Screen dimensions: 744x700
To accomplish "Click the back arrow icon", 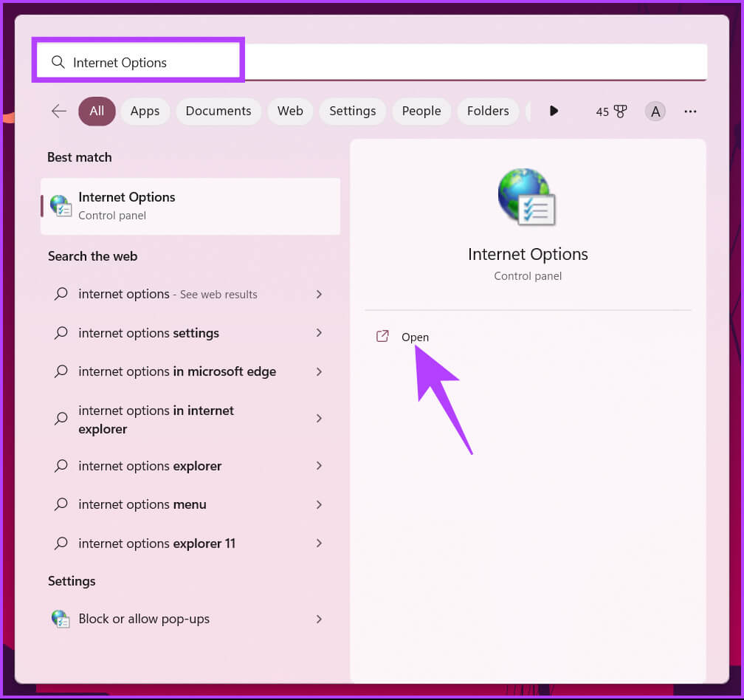I will tap(59, 111).
